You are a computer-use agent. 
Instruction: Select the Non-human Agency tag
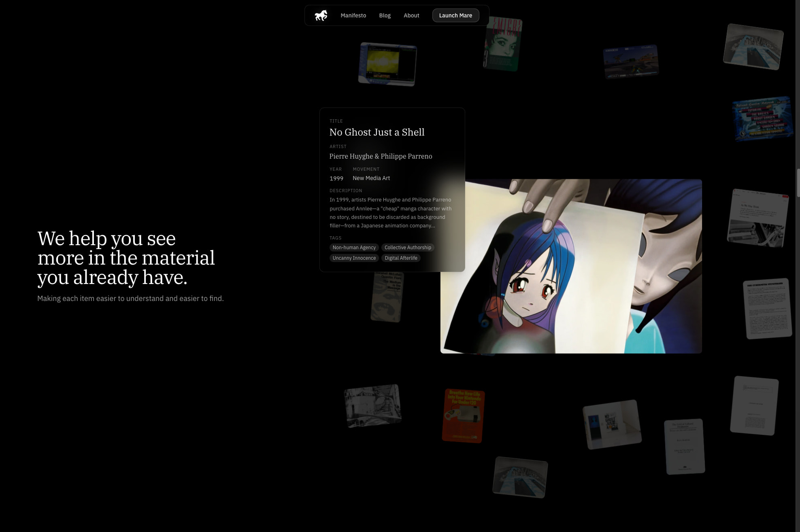pyautogui.click(x=354, y=248)
